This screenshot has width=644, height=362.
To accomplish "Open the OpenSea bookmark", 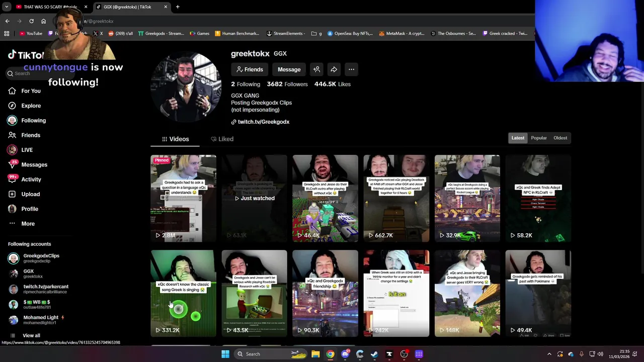I will 350,33.
